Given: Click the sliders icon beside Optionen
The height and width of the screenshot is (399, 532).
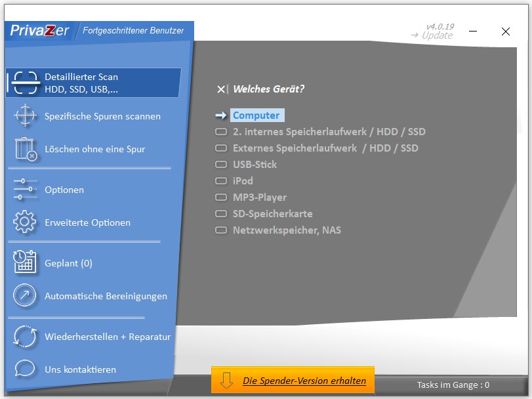Looking at the screenshot, I should point(25,189).
